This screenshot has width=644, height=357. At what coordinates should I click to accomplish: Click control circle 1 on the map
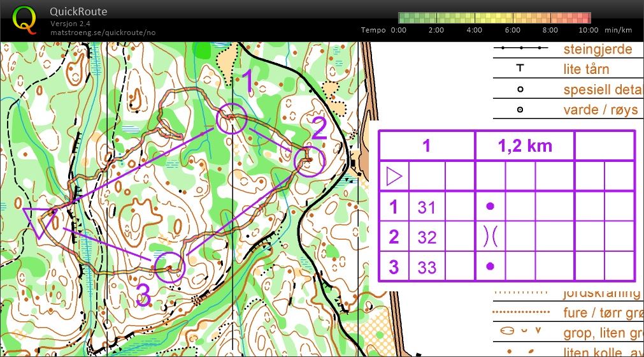[x=231, y=119]
